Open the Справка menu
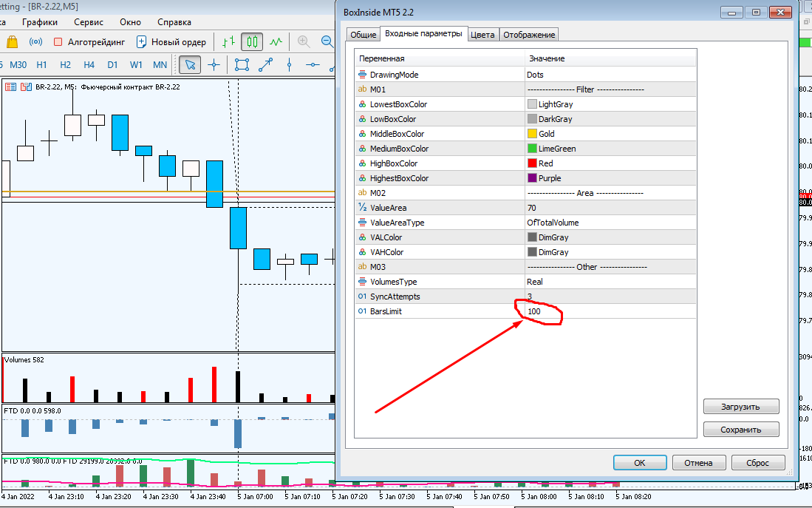 pyautogui.click(x=174, y=22)
